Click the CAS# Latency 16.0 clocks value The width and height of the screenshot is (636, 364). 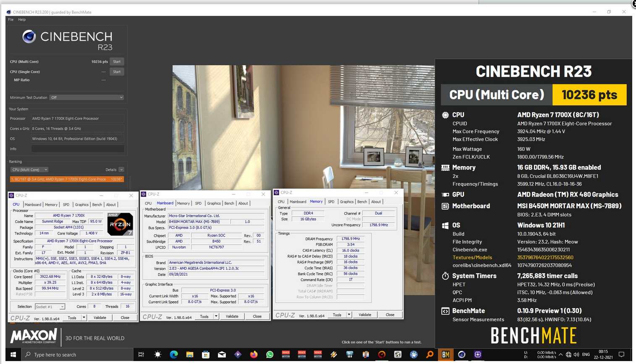coord(351,251)
